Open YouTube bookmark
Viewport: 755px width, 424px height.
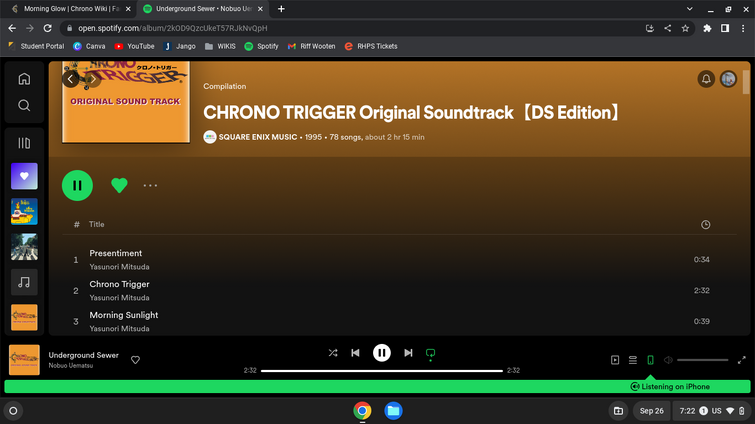[134, 46]
